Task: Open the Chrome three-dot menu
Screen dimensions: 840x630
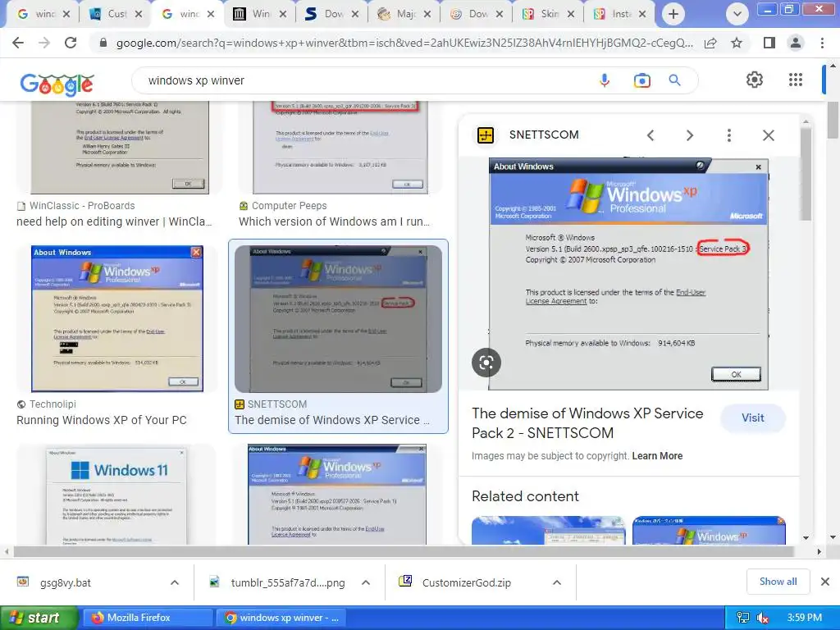Action: 822,43
